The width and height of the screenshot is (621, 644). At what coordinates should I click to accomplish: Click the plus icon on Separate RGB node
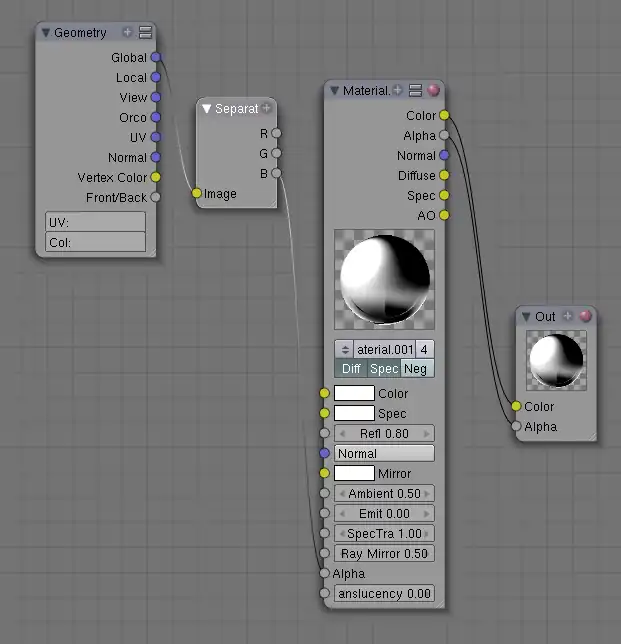[x=267, y=108]
